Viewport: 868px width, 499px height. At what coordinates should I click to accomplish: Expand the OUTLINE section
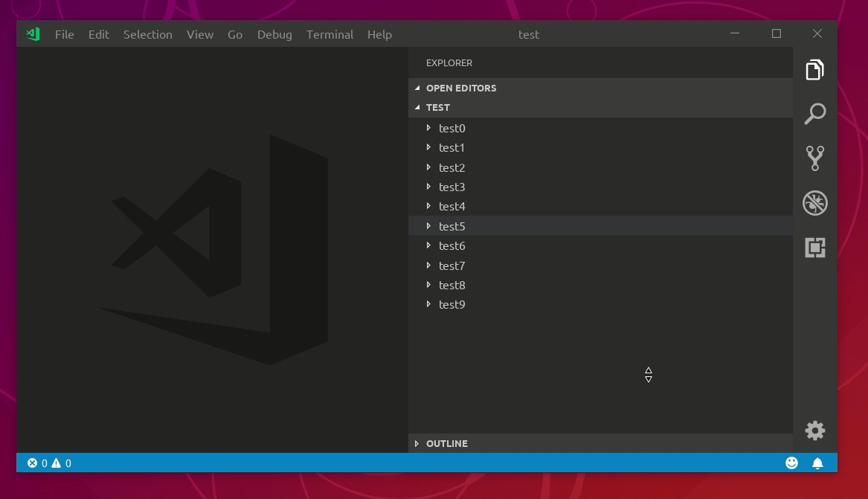pos(417,443)
